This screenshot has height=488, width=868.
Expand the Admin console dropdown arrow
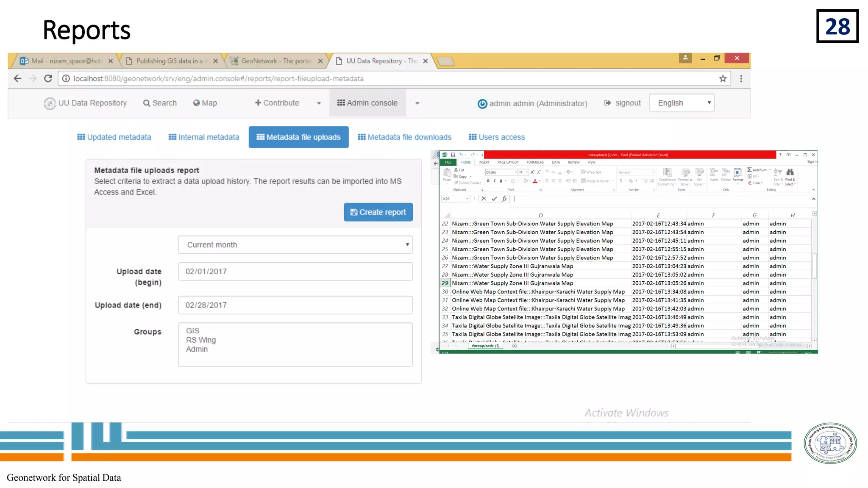[417, 103]
